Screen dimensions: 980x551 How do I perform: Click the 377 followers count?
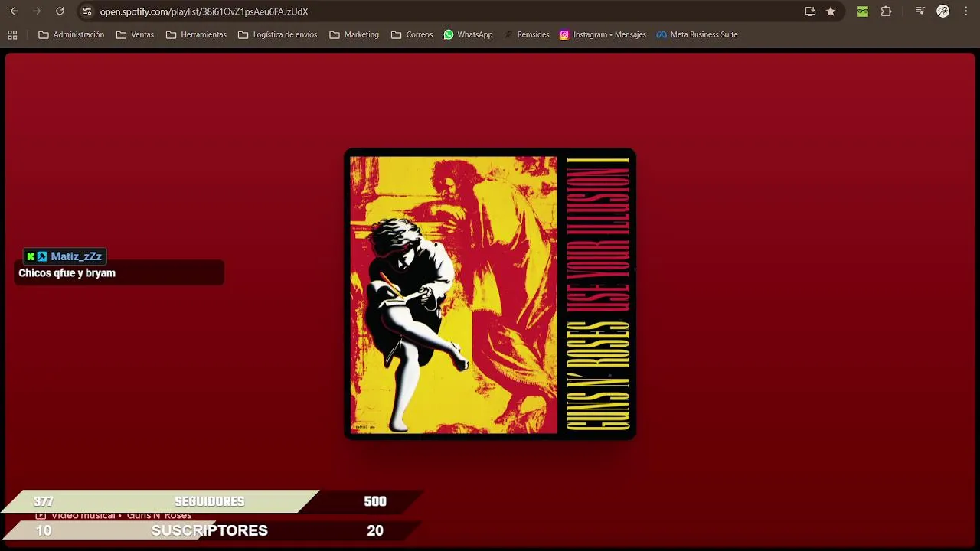(x=44, y=501)
